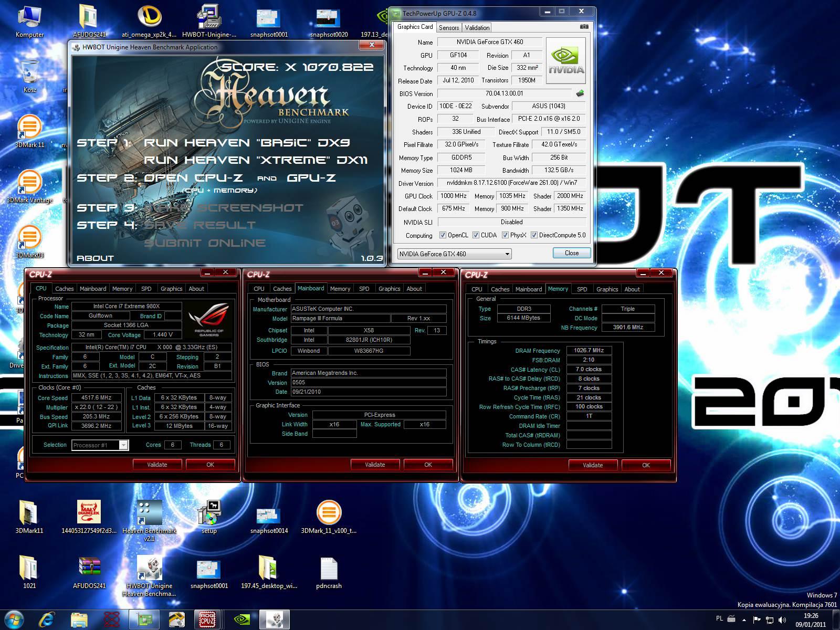Click the Rampage III Formula model field
Viewport: 840px width, 630px height.
pyautogui.click(x=340, y=319)
